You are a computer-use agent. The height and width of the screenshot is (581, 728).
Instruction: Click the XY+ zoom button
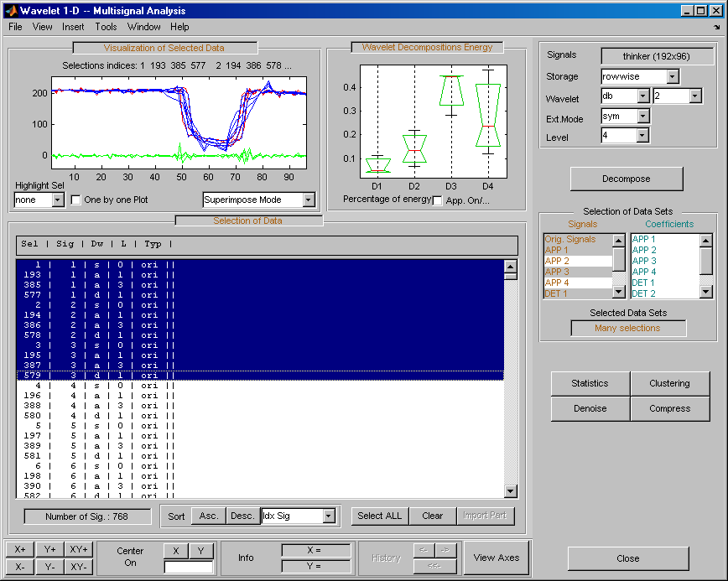pyautogui.click(x=78, y=549)
